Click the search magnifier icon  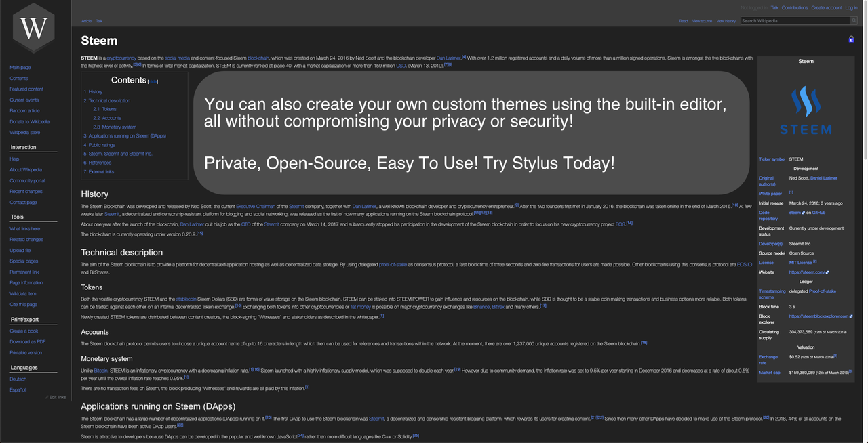click(853, 21)
